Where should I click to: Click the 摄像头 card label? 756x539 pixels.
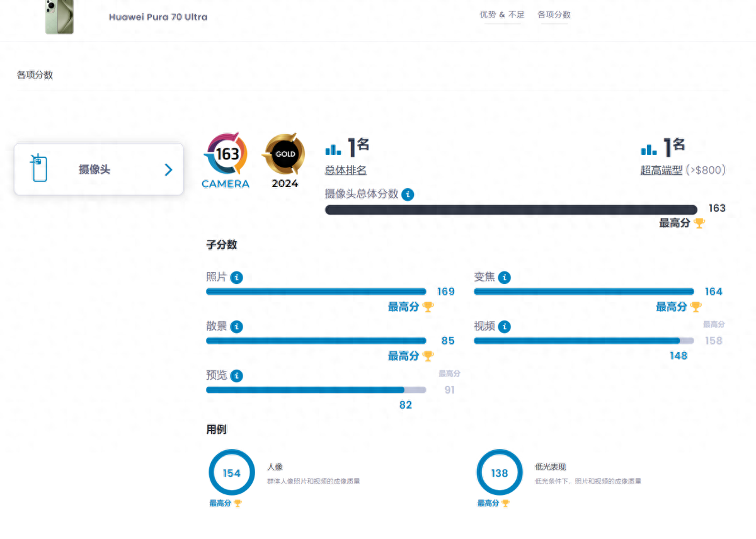[x=94, y=169]
